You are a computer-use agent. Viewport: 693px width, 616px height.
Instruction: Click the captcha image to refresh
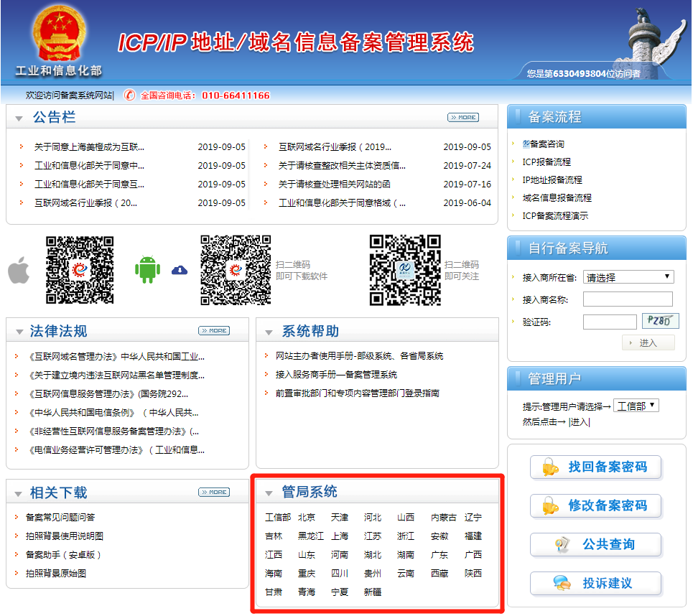tap(661, 321)
